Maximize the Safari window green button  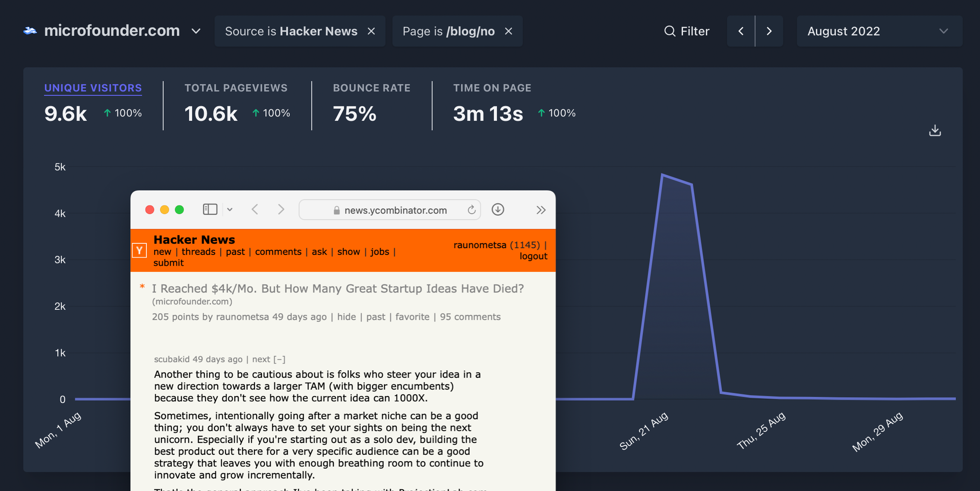(x=179, y=210)
